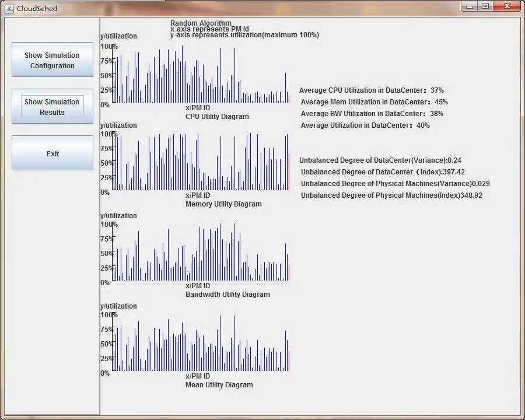Close the CloudSched window
525x420 pixels.
pos(507,6)
